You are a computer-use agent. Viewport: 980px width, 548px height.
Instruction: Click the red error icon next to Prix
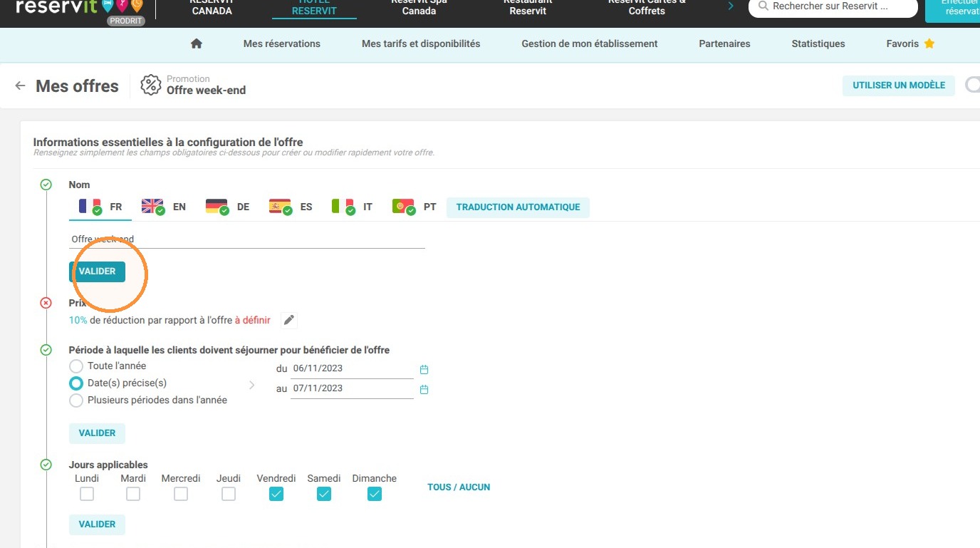(46, 303)
